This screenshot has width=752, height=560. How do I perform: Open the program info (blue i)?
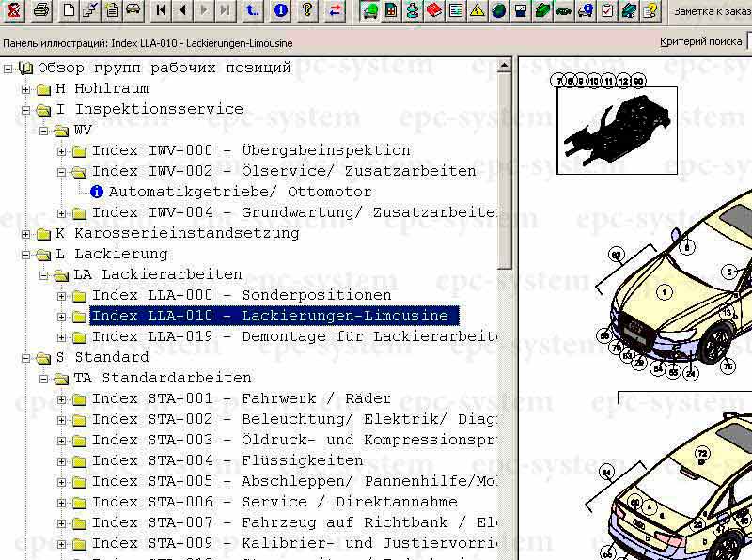[x=279, y=12]
